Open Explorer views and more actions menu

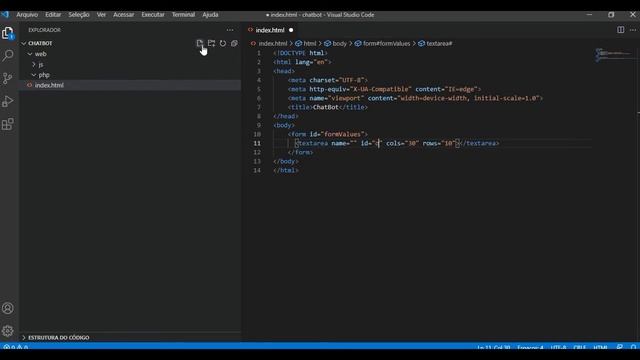click(x=230, y=30)
